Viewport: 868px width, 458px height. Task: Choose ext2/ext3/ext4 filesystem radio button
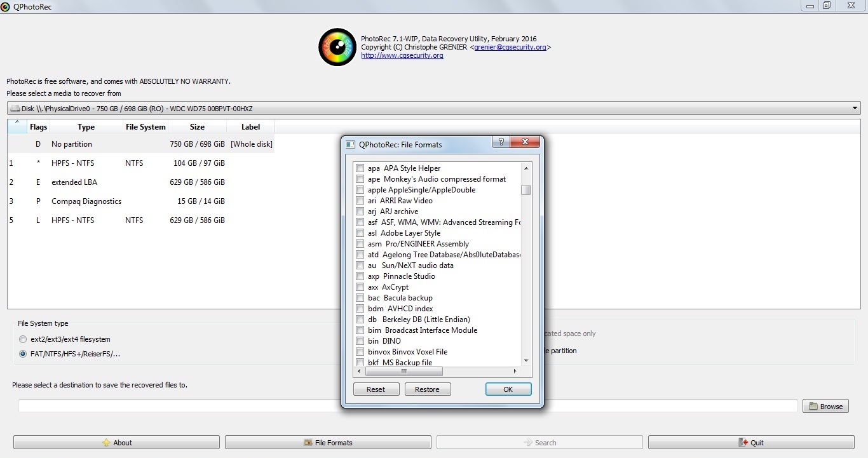(x=23, y=339)
